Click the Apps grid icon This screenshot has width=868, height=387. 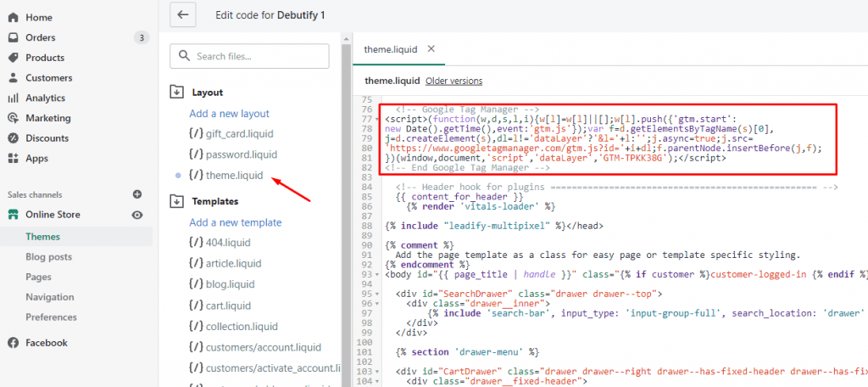point(14,158)
